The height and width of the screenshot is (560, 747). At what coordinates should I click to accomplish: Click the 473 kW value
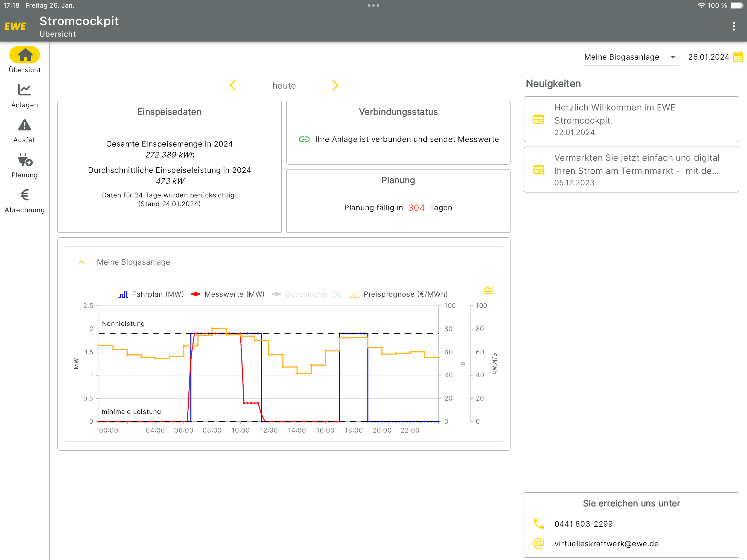click(170, 181)
